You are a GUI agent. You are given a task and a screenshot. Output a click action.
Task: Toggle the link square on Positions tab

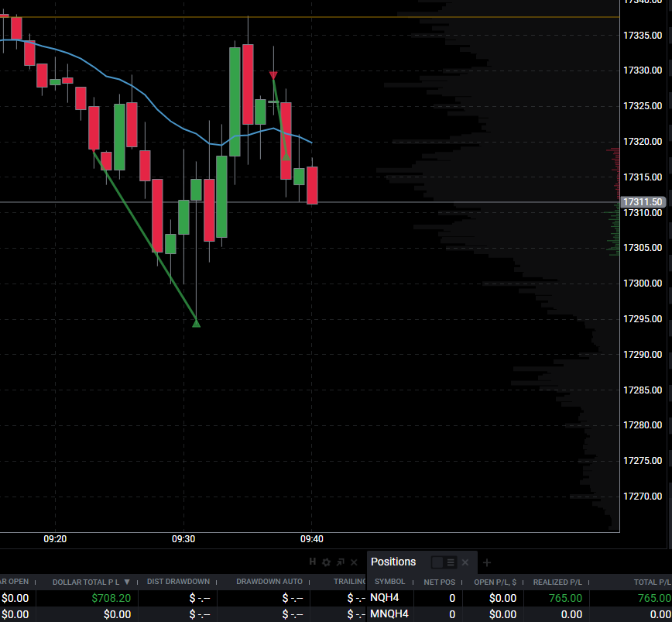(437, 562)
